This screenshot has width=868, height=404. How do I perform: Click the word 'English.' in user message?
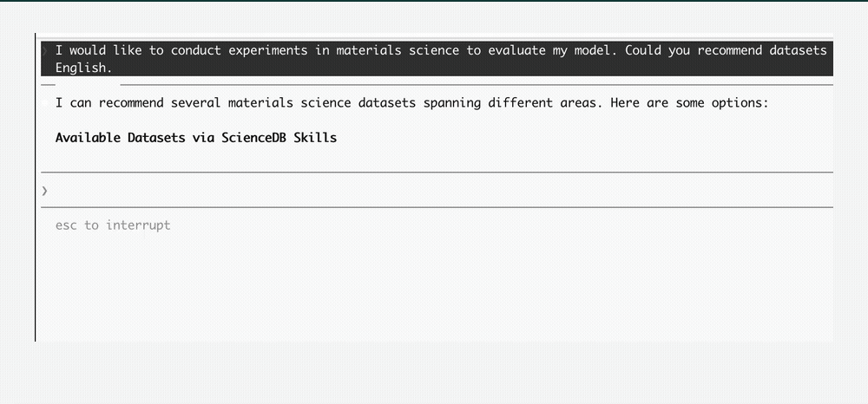[x=83, y=68]
